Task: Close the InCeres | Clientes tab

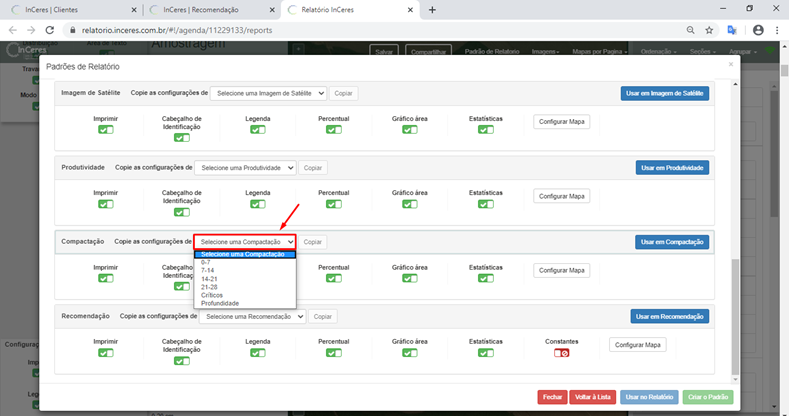Action: tap(134, 10)
